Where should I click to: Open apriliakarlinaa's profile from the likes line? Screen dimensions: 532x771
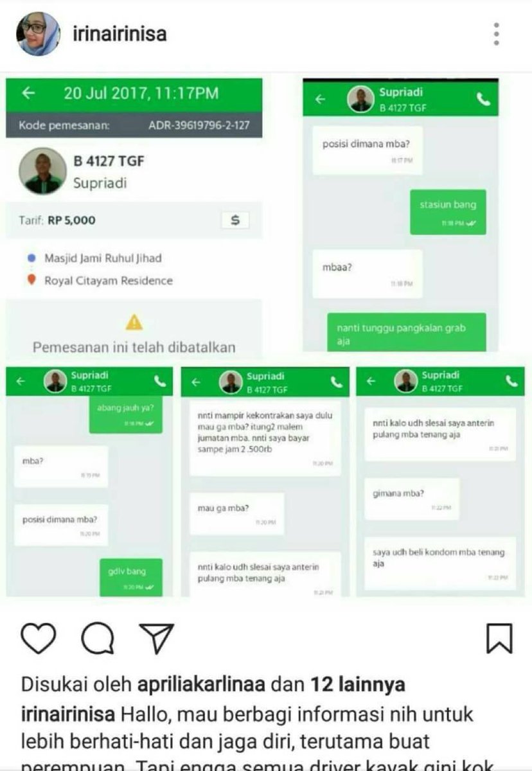pos(200,685)
